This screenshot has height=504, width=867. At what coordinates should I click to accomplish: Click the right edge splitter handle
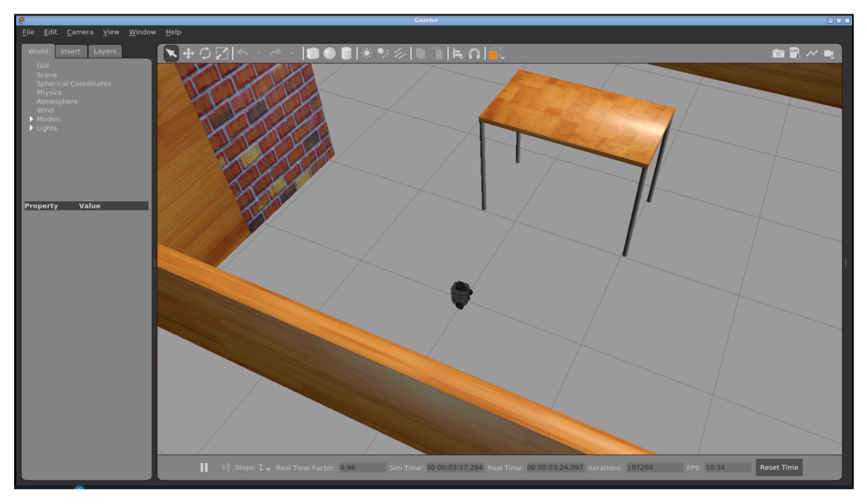click(x=846, y=263)
